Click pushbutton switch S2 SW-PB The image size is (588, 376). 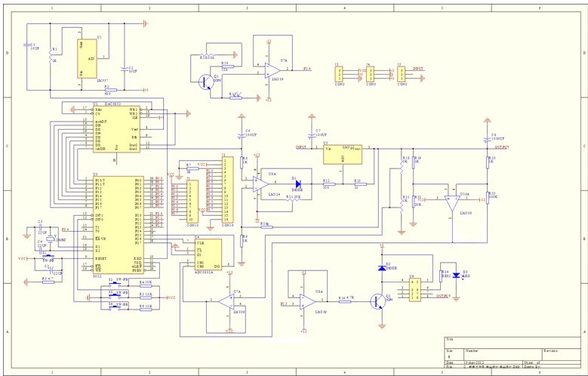pyautogui.click(x=115, y=285)
